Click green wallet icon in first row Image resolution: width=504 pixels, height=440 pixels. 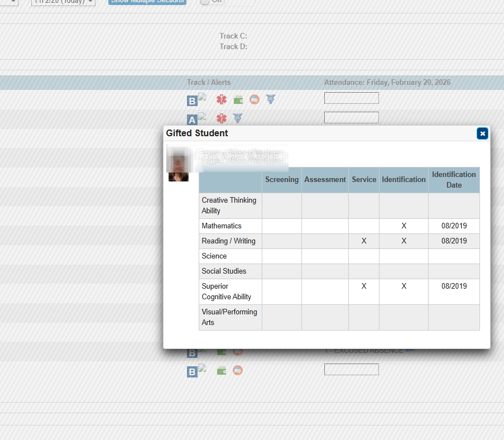point(238,100)
